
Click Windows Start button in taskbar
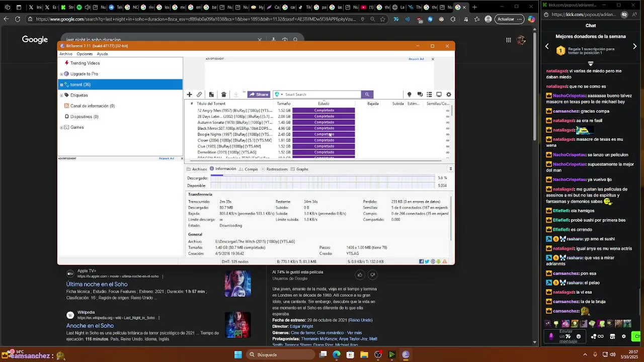point(238,354)
